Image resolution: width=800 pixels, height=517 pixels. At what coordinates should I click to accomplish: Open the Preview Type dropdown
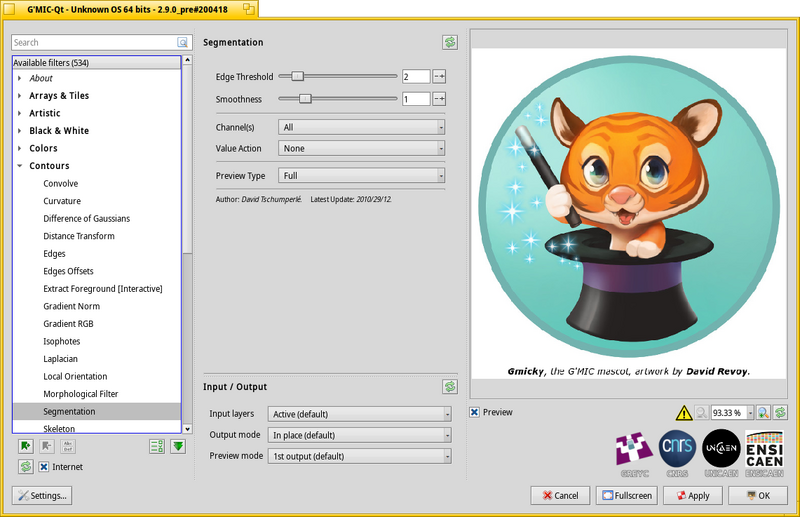[x=361, y=176]
